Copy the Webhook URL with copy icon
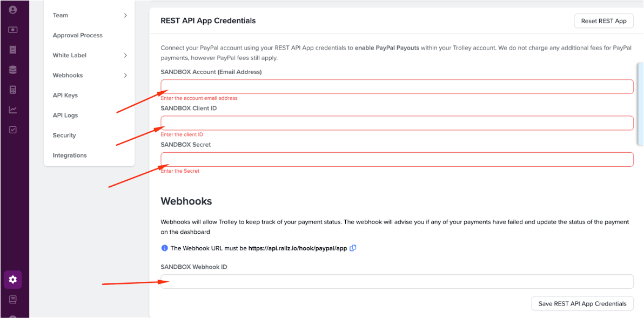 coord(353,248)
